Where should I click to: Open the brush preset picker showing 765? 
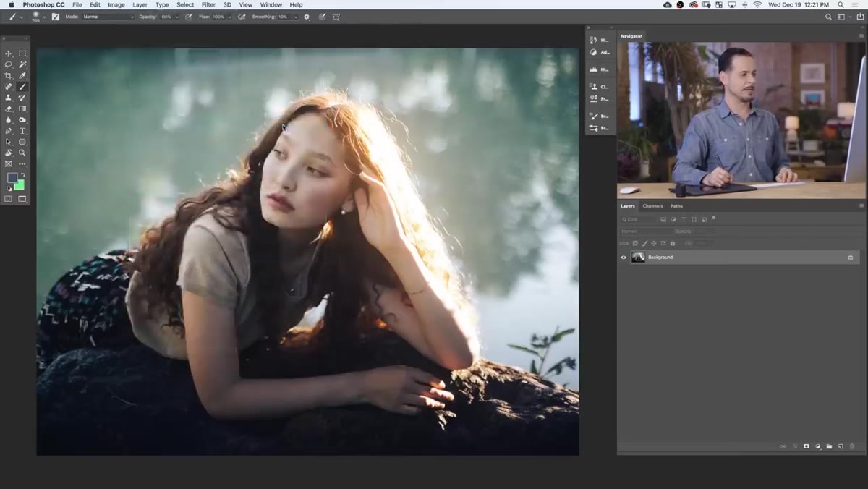38,16
